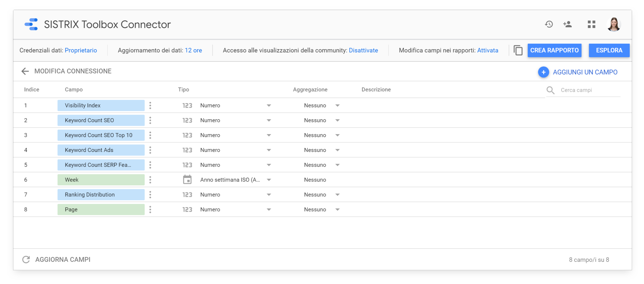Click AGGIORNA CAMPI label

click(x=63, y=260)
